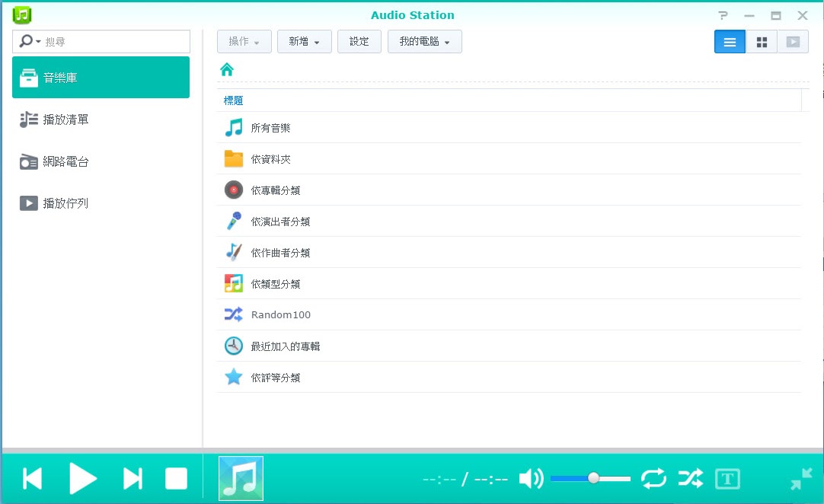824x504 pixels.
Task: Click the Audio Station app logo icon
Action: [22, 14]
